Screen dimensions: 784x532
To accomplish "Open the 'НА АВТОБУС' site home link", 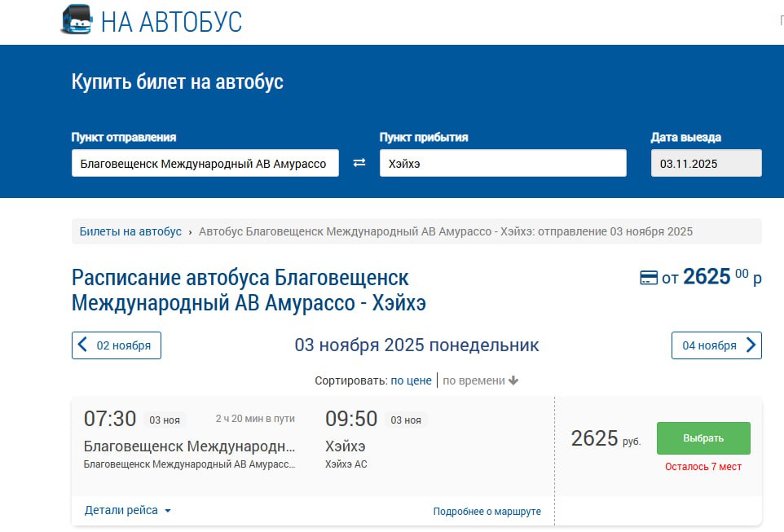I will click(x=171, y=21).
